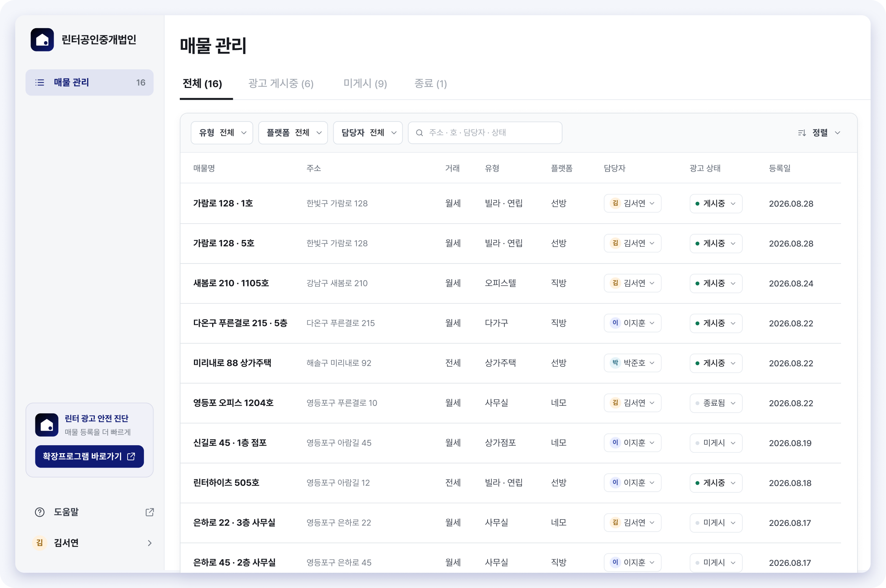The width and height of the screenshot is (886, 588).
Task: Click the grey status dot in 영등포 오피스 1204호 row
Action: pos(697,403)
